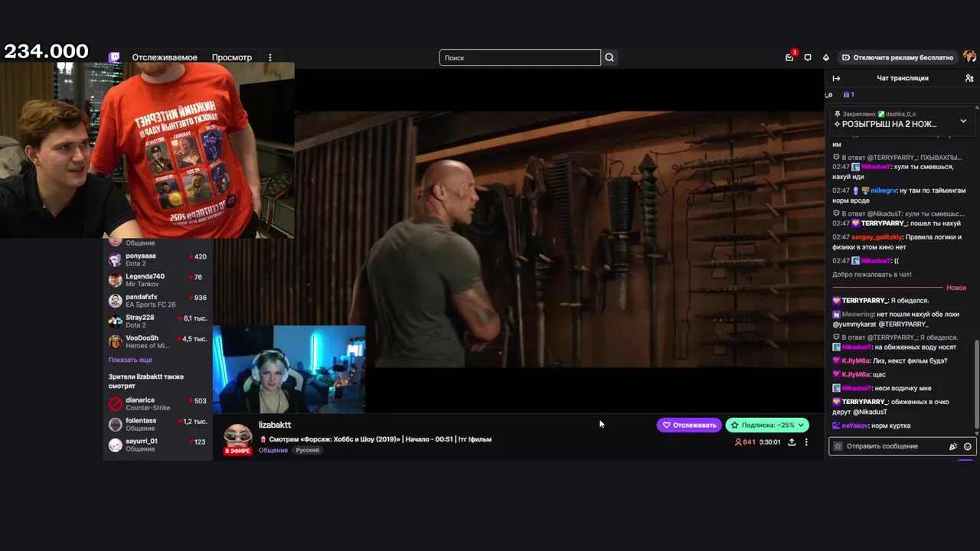Click the Отслеживать follow button
The width and height of the screenshot is (980, 551).
689,425
